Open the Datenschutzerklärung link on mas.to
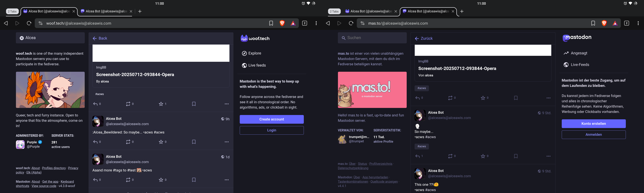Viewport: 644px width, 193px height. pos(353,168)
